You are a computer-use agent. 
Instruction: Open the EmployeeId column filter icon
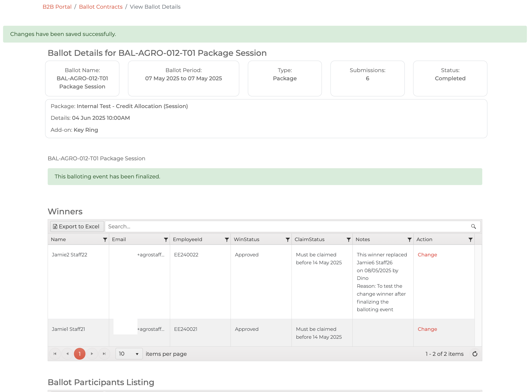point(226,240)
